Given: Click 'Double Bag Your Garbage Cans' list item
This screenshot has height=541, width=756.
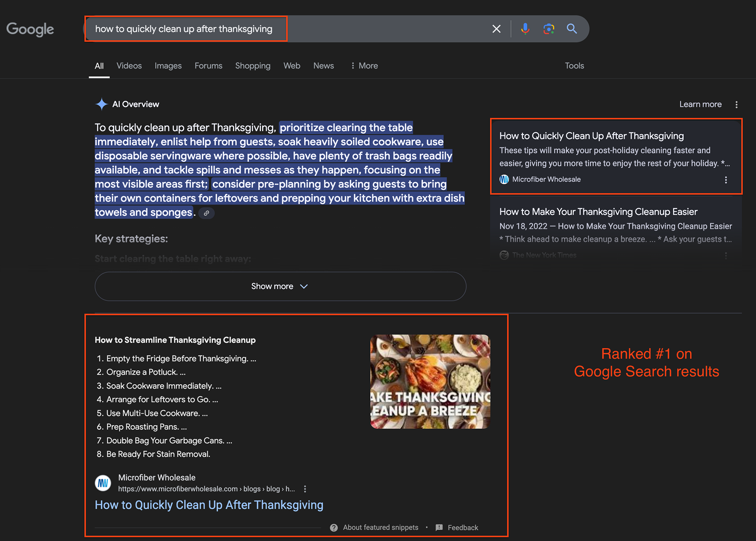Looking at the screenshot, I should (x=169, y=441).
